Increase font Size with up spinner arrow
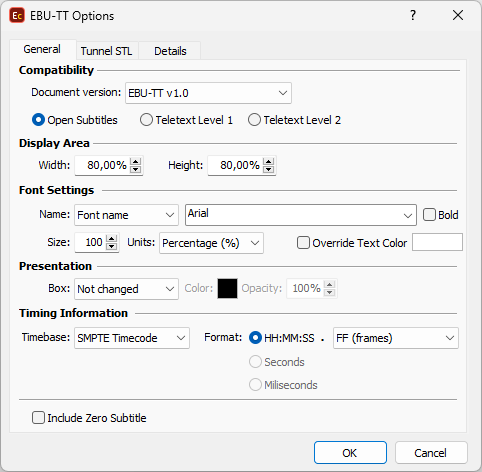482x472 pixels. click(111, 238)
